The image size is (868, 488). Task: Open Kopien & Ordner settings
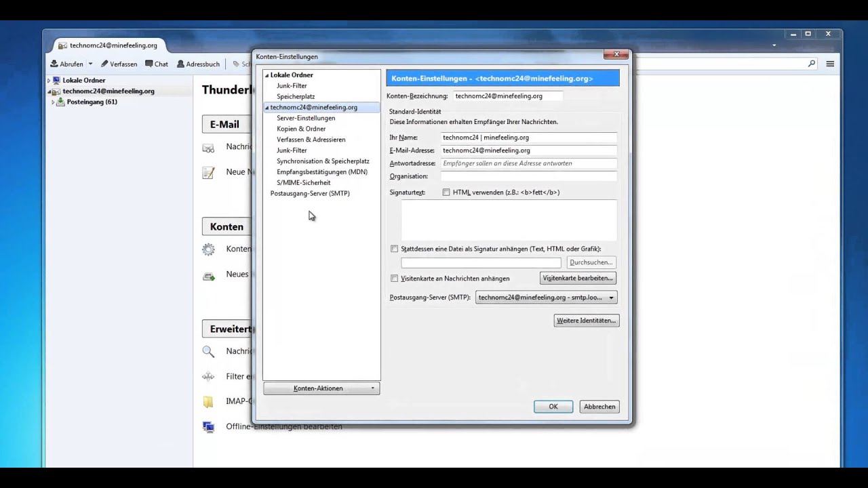tap(301, 129)
